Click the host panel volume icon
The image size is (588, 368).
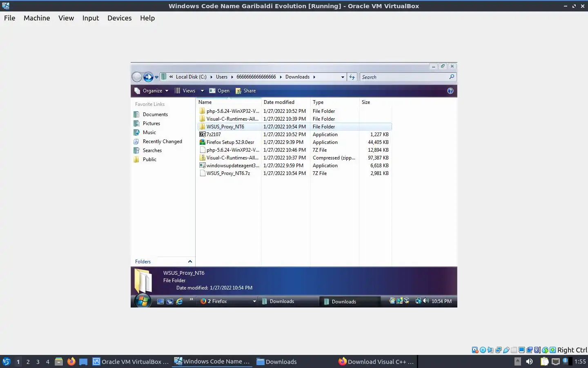click(529, 361)
